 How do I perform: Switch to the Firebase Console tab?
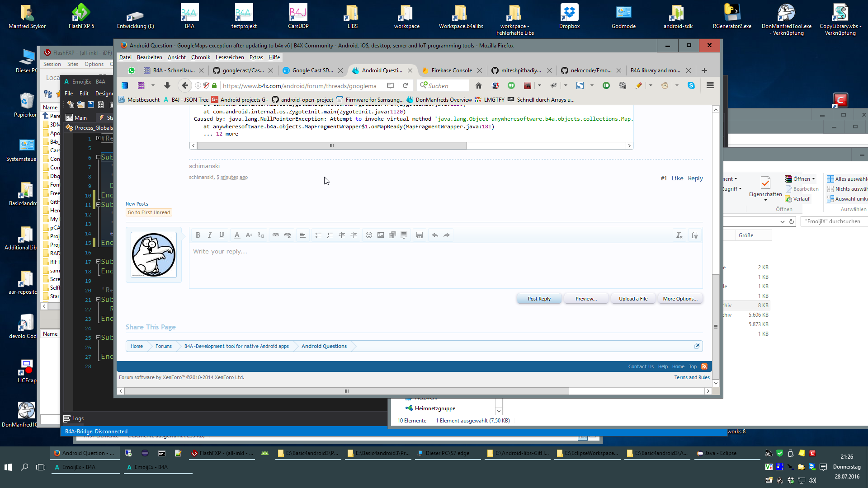[451, 70]
